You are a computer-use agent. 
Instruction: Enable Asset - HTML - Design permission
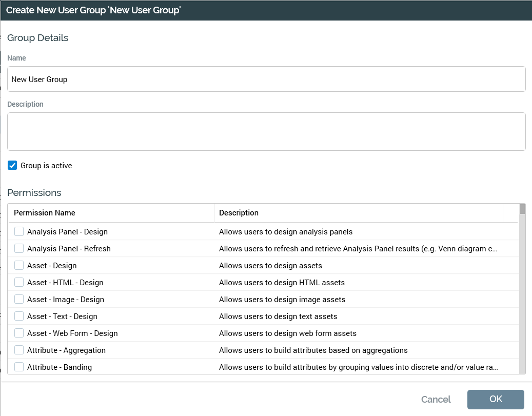[19, 283]
